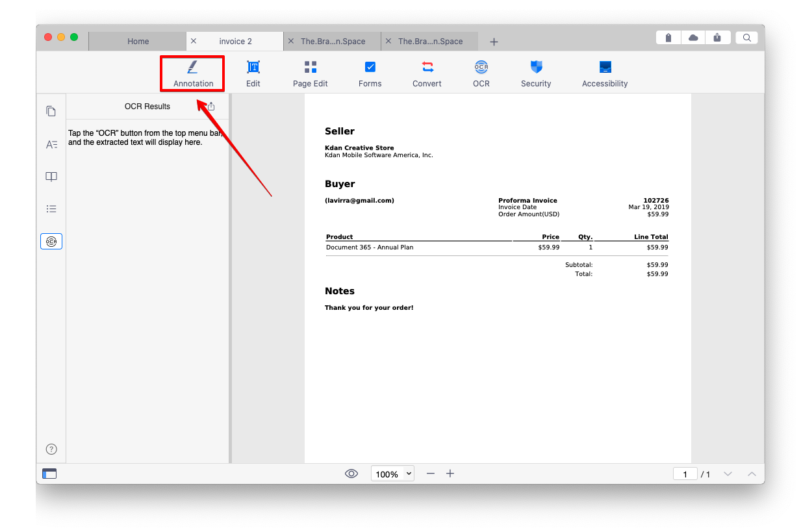This screenshot has width=801, height=532.
Task: Click the OCR tool in the top toolbar
Action: pyautogui.click(x=481, y=73)
